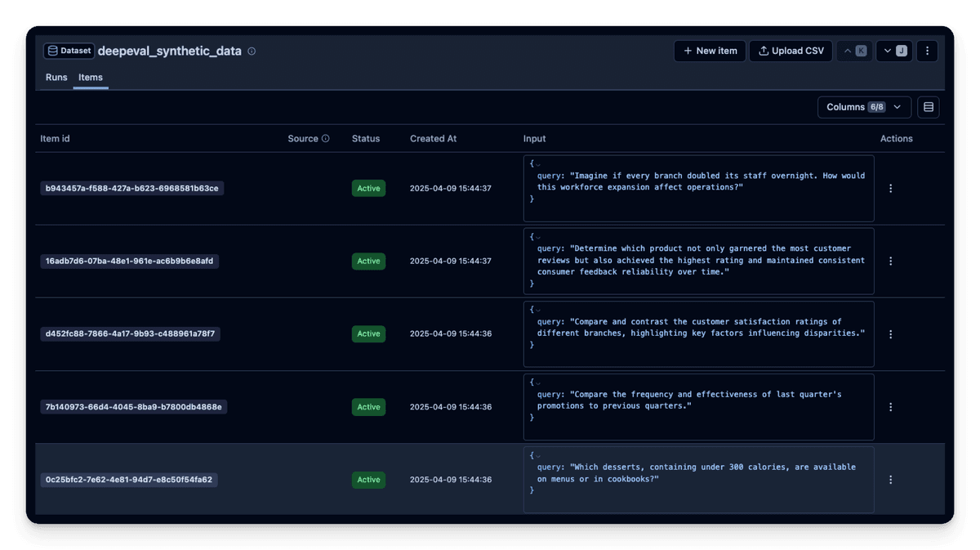Click the query about desserts under 300 calories
The height and width of the screenshot is (550, 980).
point(697,473)
